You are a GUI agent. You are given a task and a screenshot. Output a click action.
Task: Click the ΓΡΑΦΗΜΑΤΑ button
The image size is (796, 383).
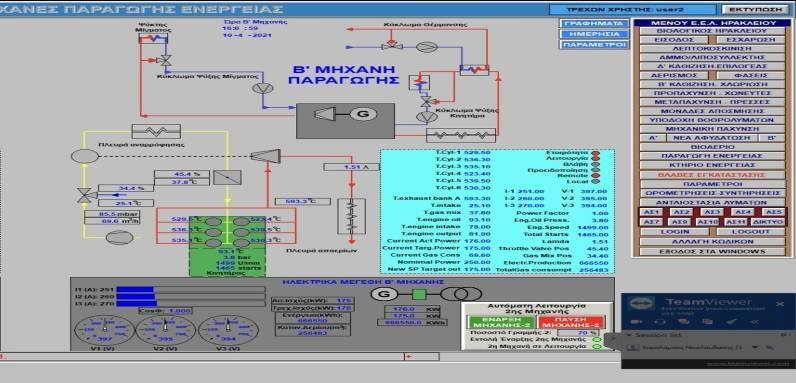coord(594,23)
